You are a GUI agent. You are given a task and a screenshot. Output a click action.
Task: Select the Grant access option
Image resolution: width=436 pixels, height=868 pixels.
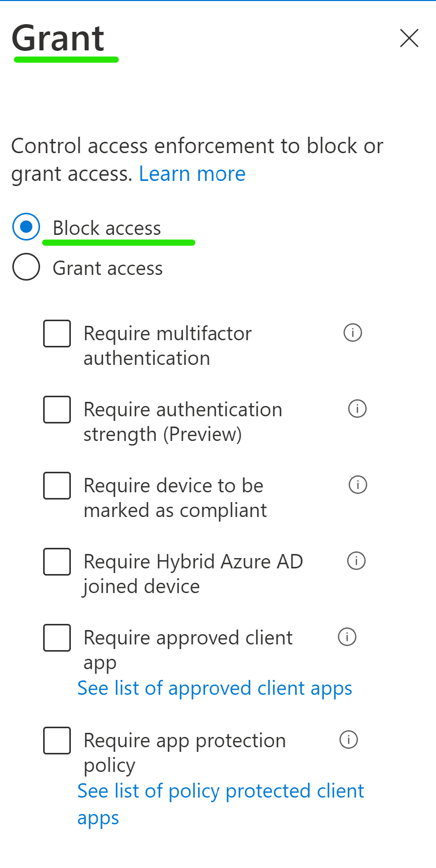(26, 267)
